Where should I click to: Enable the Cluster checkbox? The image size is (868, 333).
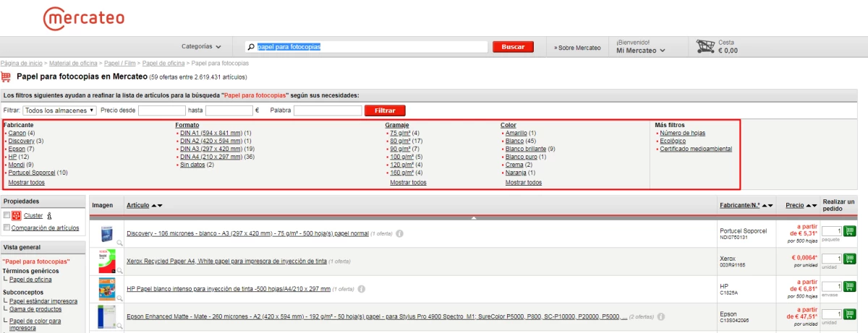click(7, 215)
